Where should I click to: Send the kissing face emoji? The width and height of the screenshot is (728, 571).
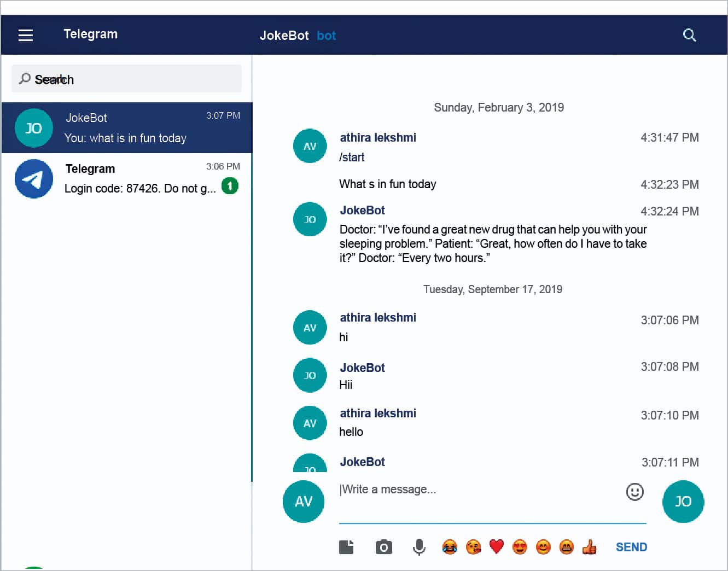(x=473, y=546)
